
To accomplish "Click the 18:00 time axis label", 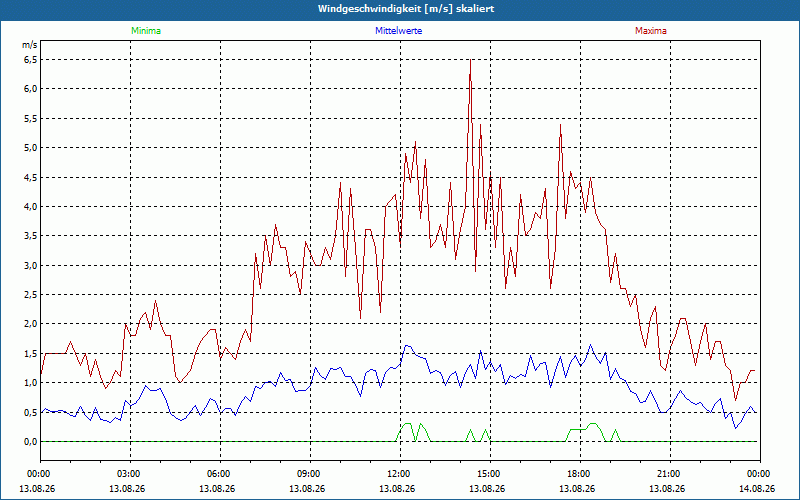I will [581, 474].
